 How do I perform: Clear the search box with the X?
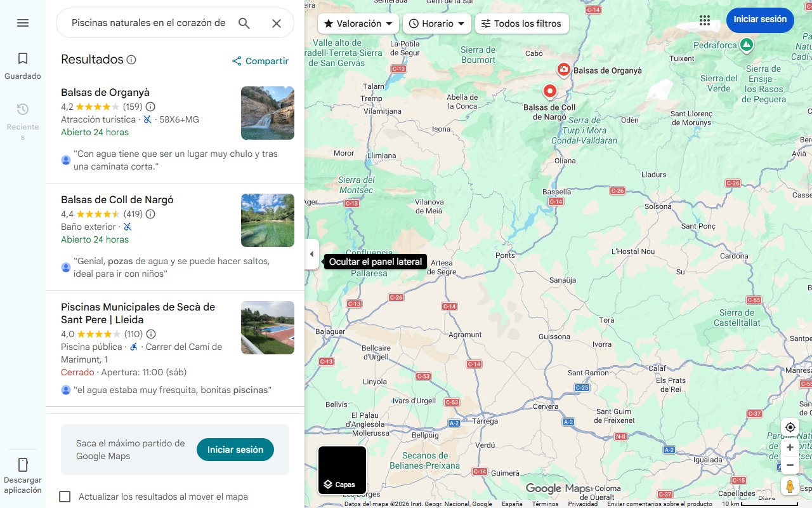(x=277, y=23)
